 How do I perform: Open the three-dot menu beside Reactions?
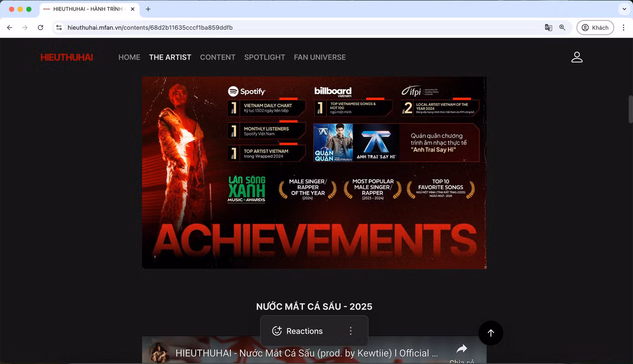click(x=351, y=331)
